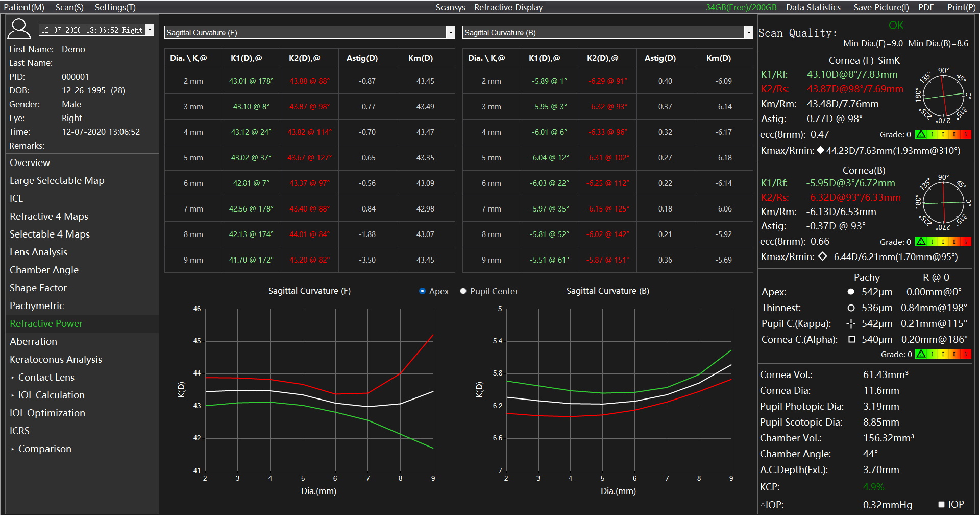Enable the IOP checkbox
980x516 pixels.
[942, 504]
